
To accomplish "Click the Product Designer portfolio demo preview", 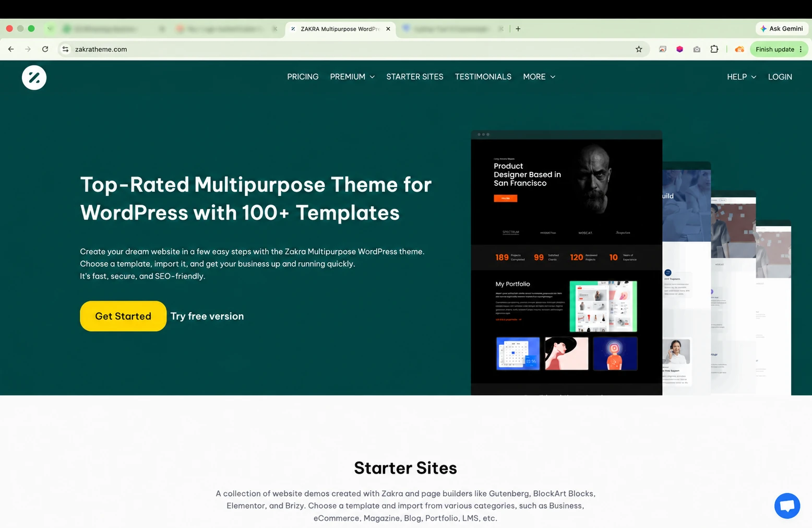I will coord(566,262).
